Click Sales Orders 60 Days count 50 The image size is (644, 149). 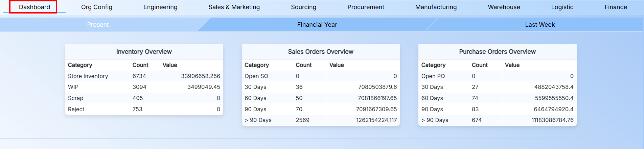(299, 98)
